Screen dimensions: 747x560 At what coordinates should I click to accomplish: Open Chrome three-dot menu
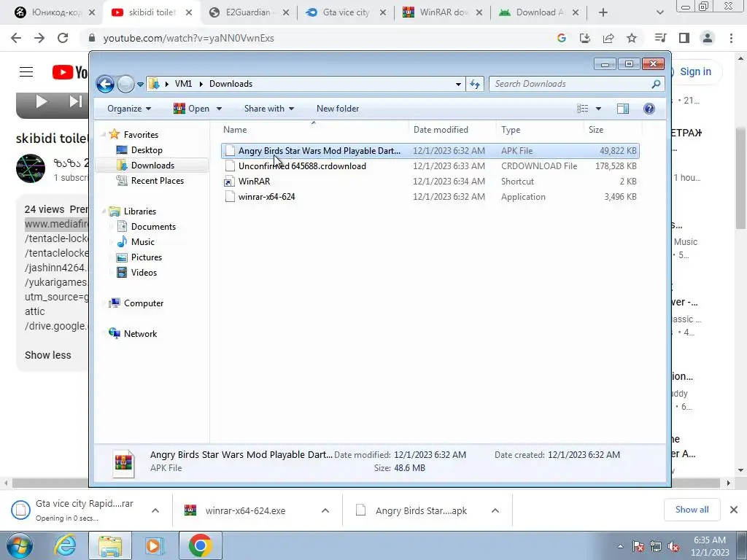(x=731, y=38)
